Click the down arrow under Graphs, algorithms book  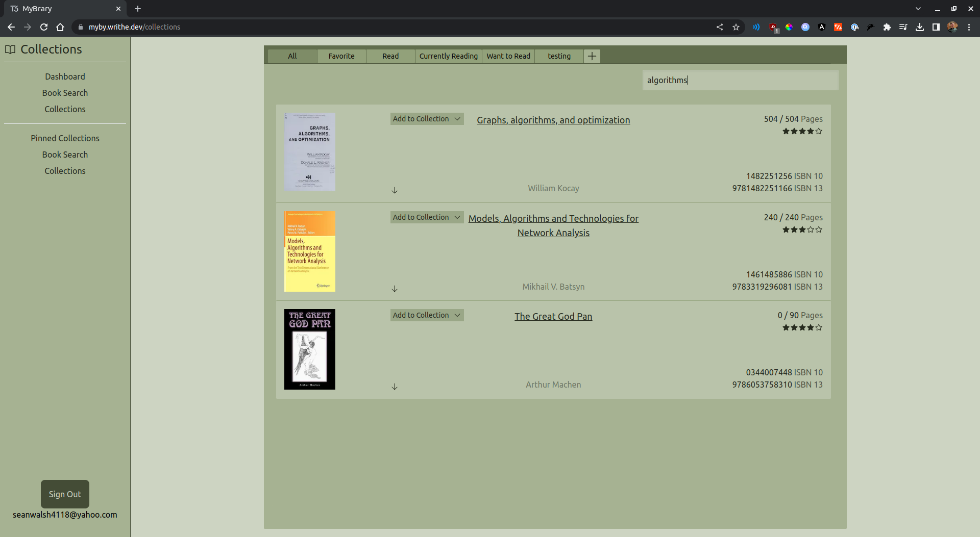[x=395, y=190]
